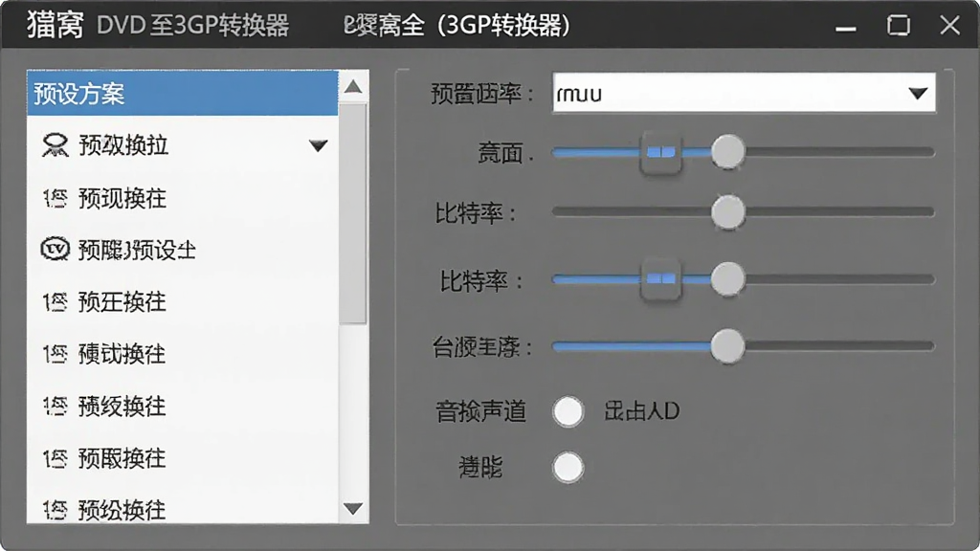980x551 pixels.
Task: Close the DVD至3GP转换器 window
Action: [x=950, y=25]
